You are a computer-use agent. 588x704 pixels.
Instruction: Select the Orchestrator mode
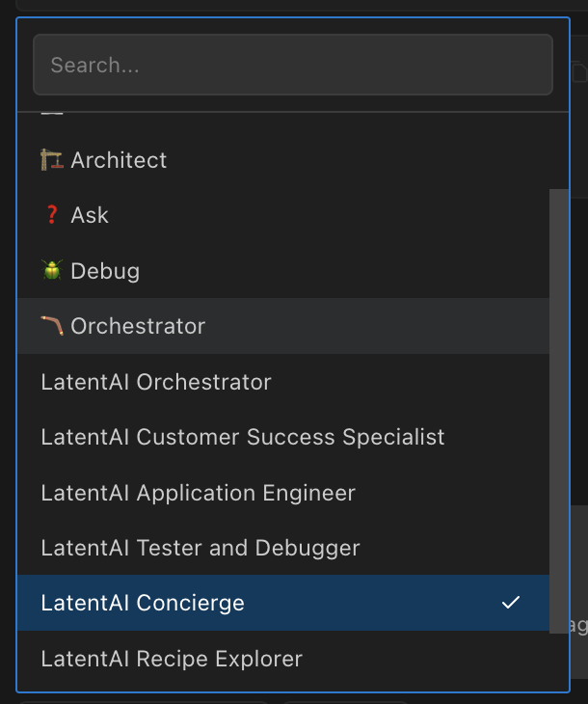pyautogui.click(x=283, y=326)
